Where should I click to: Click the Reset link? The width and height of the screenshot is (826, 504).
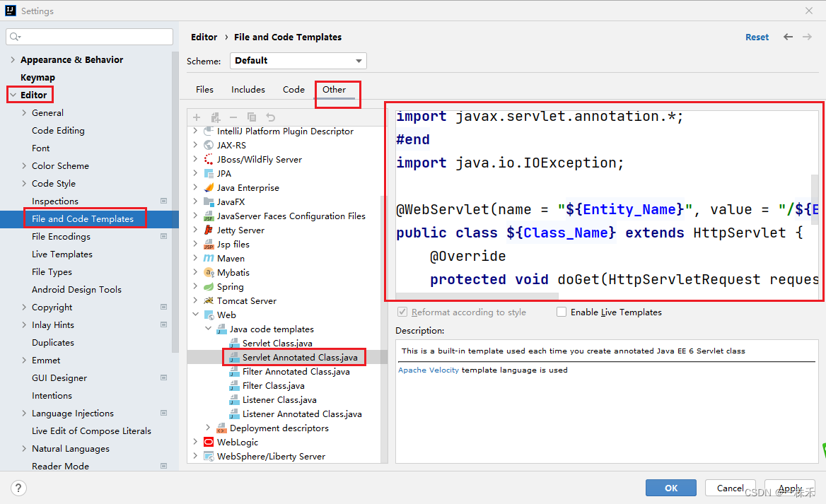(x=757, y=37)
